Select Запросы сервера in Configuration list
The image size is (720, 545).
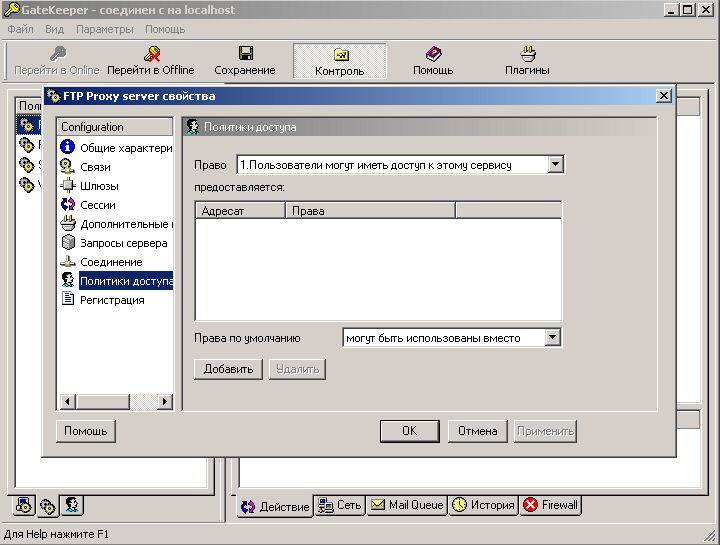click(116, 243)
